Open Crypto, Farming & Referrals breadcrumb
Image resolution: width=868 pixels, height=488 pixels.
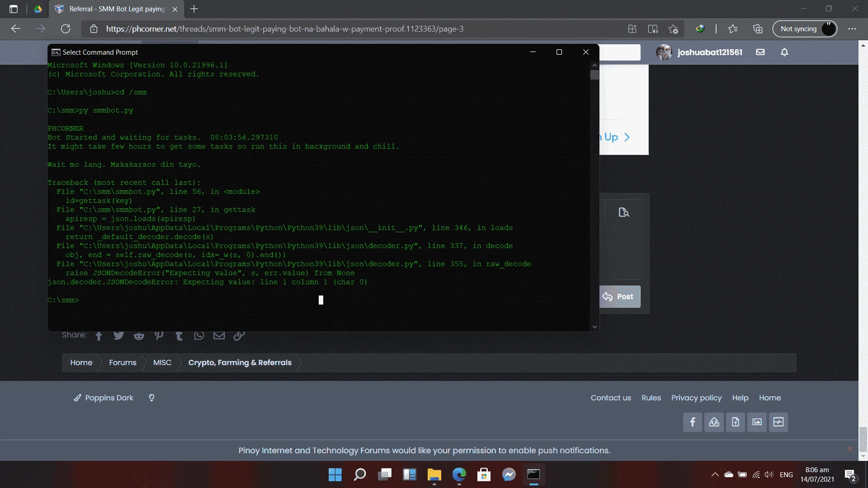coord(240,363)
